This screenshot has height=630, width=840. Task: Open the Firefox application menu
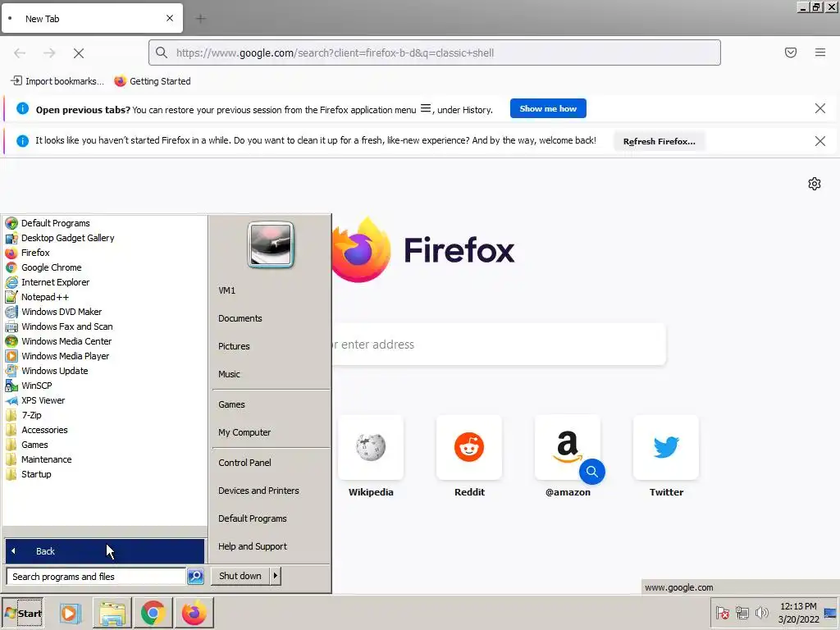(x=820, y=52)
